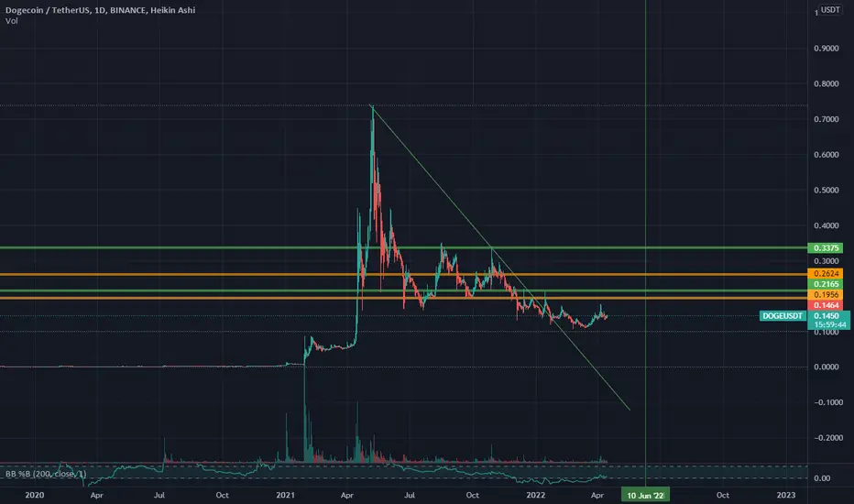The image size is (854, 504).
Task: Click the 0.1956 orange price label
Action: coord(825,295)
